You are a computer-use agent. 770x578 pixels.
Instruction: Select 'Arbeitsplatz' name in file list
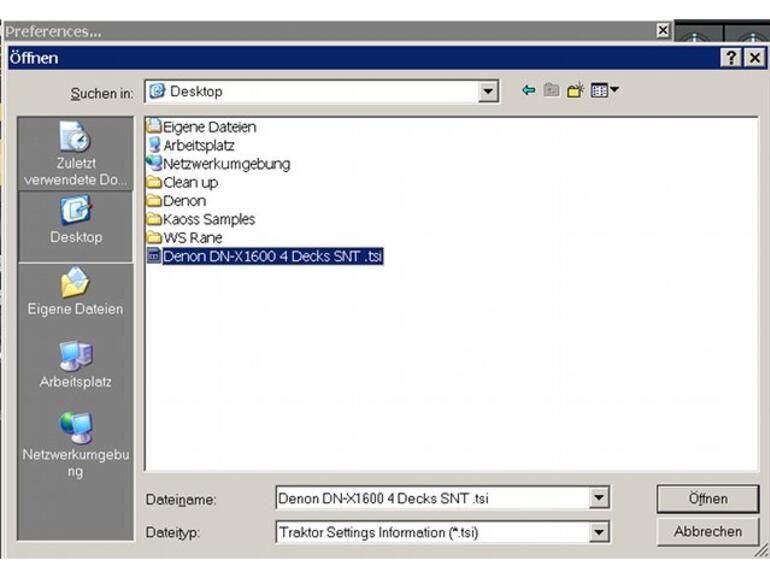point(199,145)
